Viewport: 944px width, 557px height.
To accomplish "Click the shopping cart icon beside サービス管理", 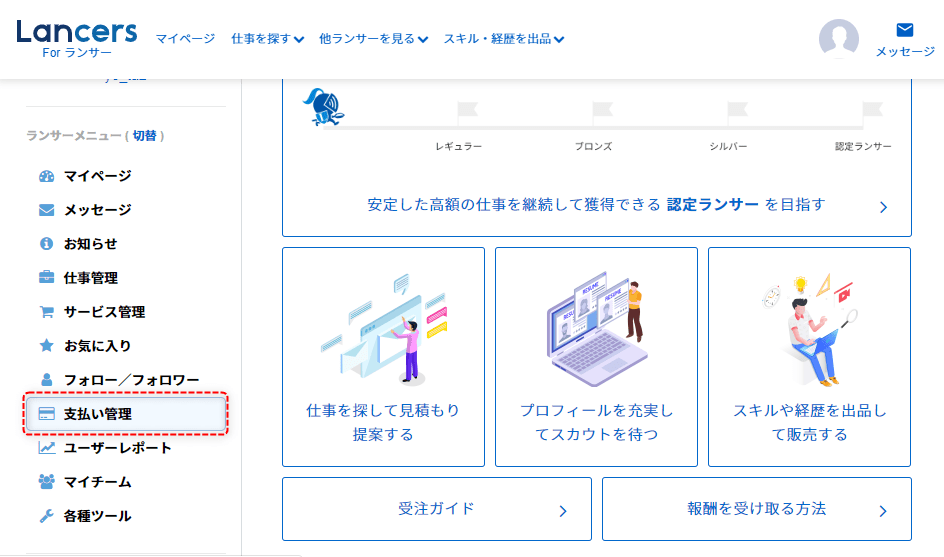I will point(46,312).
